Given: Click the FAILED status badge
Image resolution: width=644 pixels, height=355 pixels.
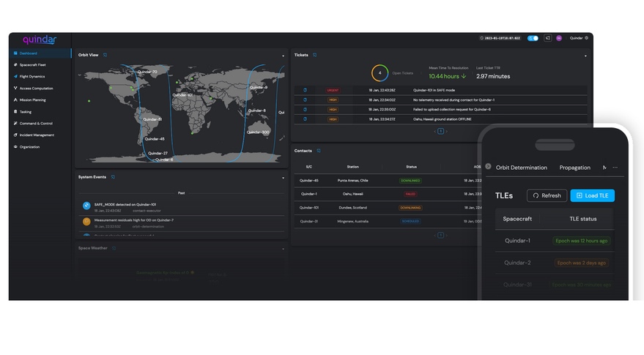Looking at the screenshot, I should pos(410,194).
